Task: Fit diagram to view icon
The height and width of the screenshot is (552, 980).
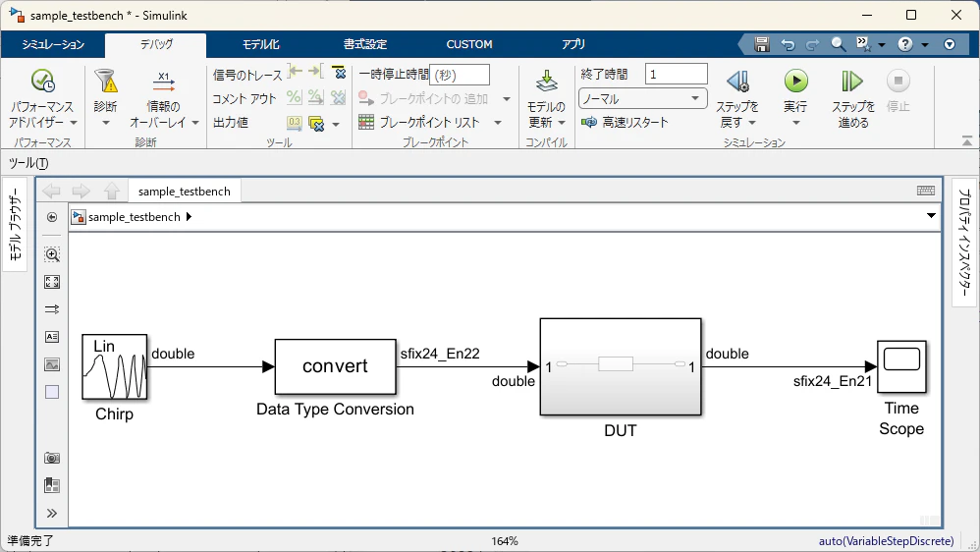Action: pyautogui.click(x=52, y=282)
